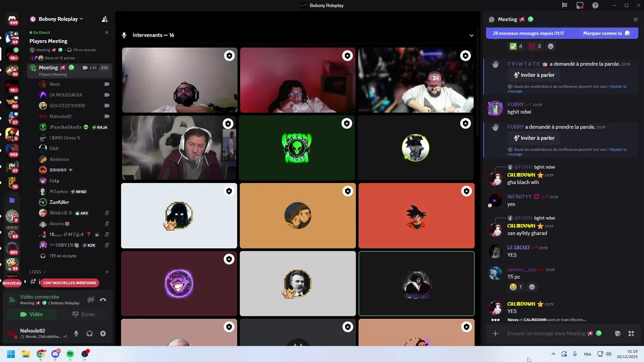Click the moderator shield on first video tile
This screenshot has height=362, width=644.
pos(229,56)
